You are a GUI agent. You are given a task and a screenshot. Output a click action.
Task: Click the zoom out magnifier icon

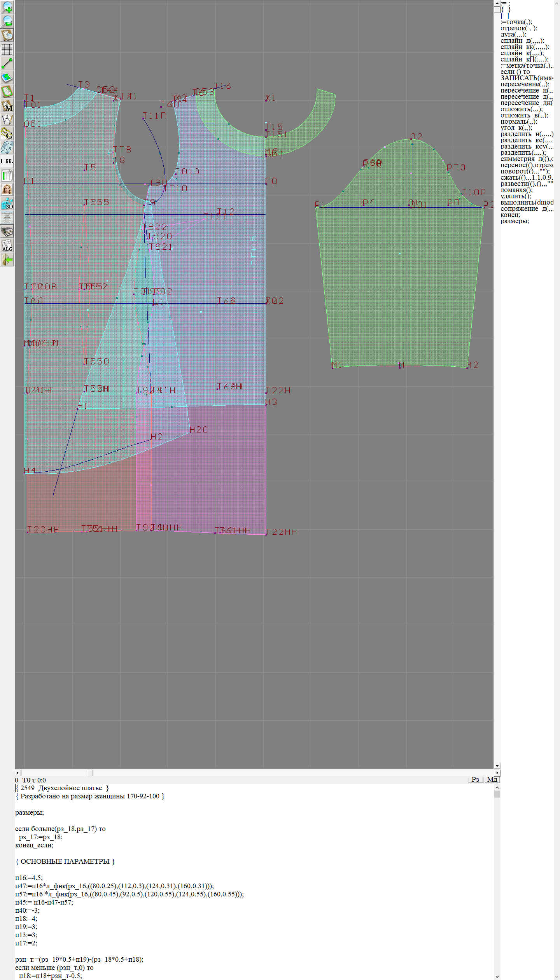(x=7, y=21)
